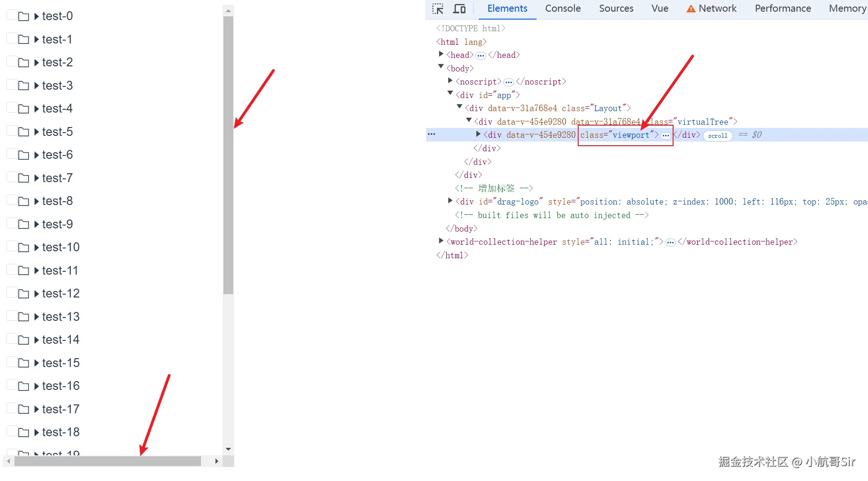Image resolution: width=868 pixels, height=481 pixels.
Task: Select the test-12 tree label
Action: (61, 294)
